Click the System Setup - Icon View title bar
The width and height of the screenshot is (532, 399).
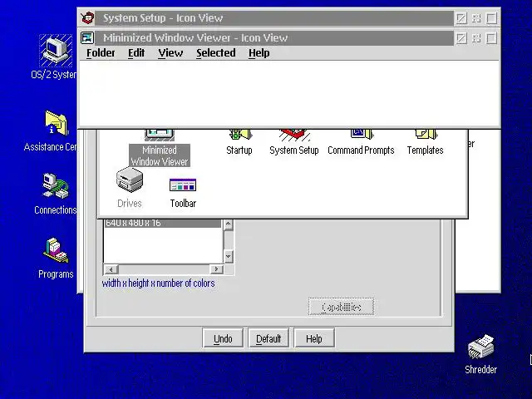[273, 18]
